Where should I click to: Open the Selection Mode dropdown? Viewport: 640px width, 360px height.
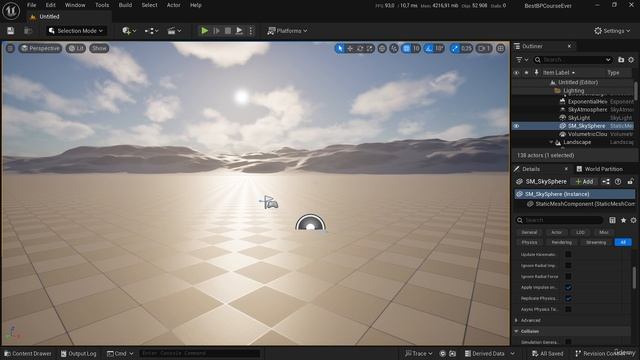pyautogui.click(x=76, y=31)
